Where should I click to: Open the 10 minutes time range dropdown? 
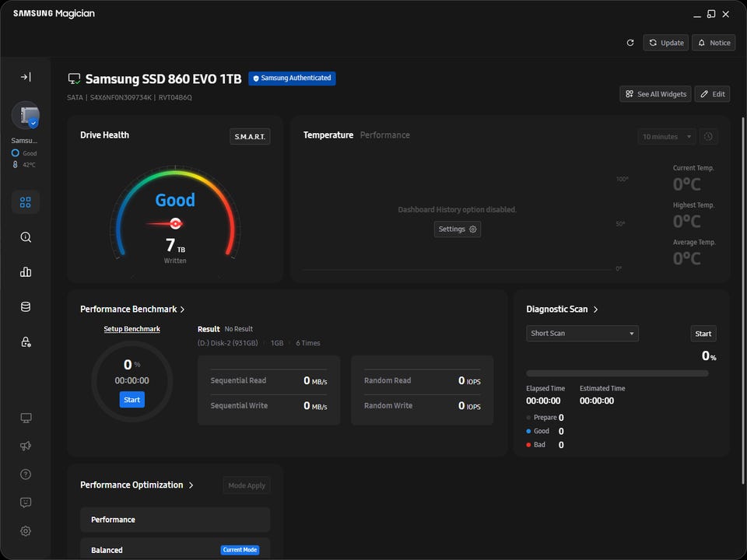(x=667, y=137)
